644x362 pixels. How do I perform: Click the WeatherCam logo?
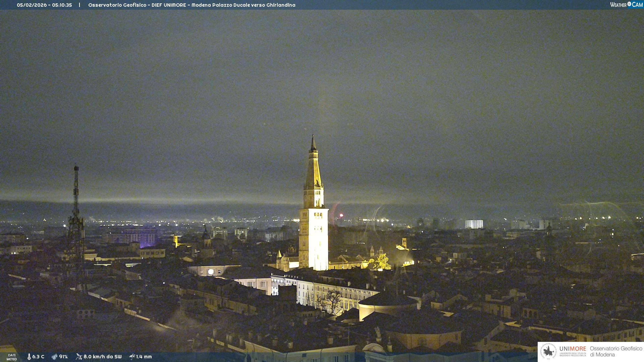click(626, 5)
